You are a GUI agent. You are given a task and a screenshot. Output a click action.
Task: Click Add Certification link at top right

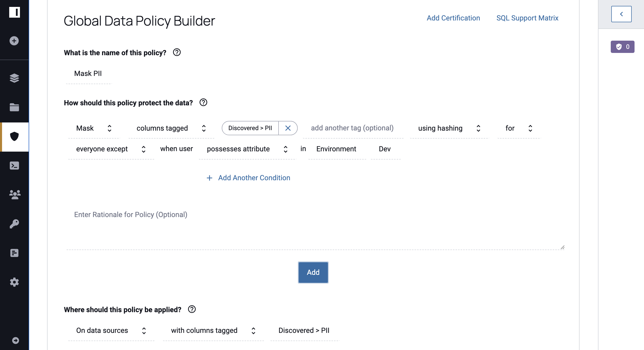pyautogui.click(x=453, y=18)
